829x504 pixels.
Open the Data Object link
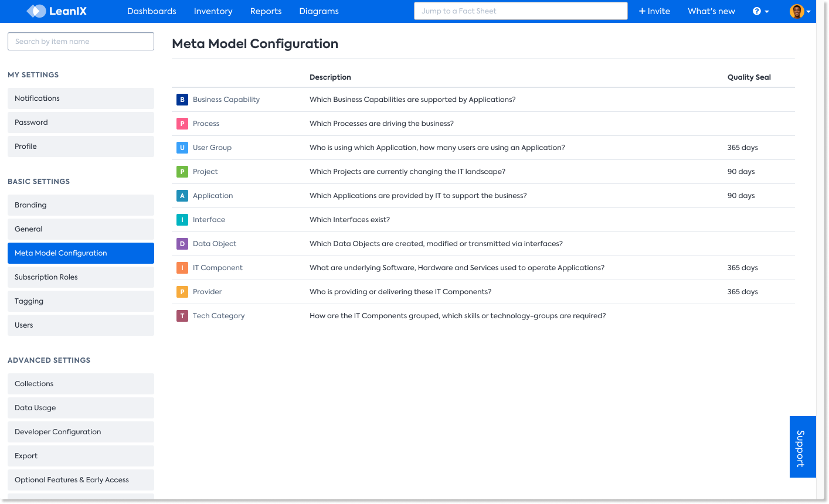(215, 244)
